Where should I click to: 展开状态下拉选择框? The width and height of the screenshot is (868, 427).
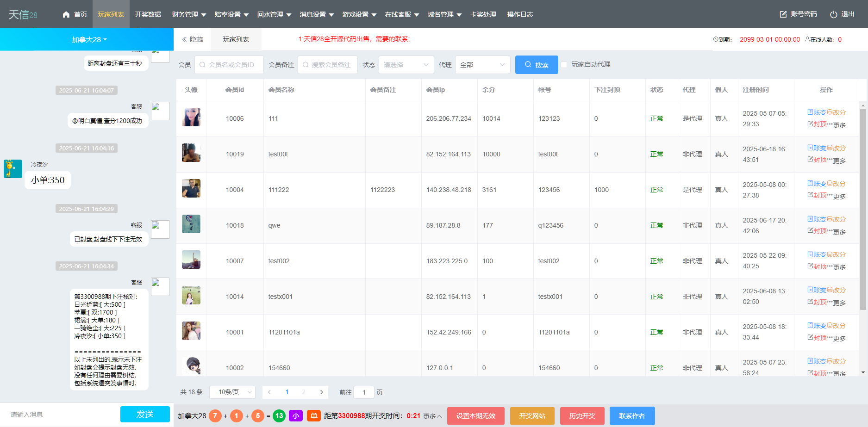[x=406, y=65]
